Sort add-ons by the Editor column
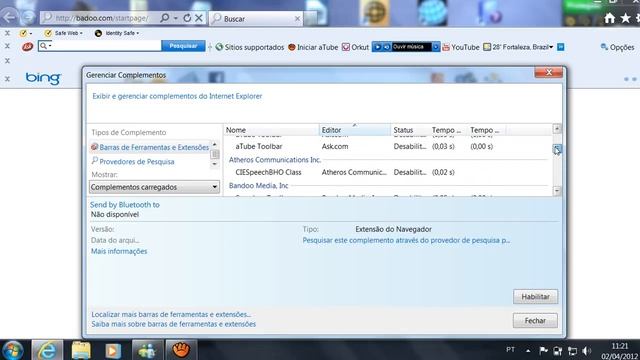Image resolution: width=640 pixels, height=360 pixels. (355, 130)
